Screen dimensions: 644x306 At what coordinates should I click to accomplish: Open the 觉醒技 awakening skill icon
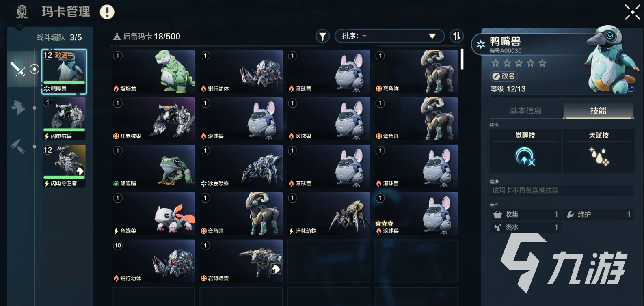tap(525, 156)
